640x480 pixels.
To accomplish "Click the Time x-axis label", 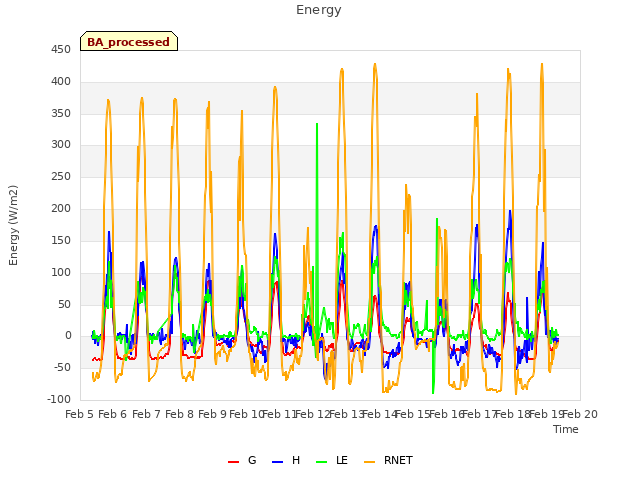I will click(566, 429).
